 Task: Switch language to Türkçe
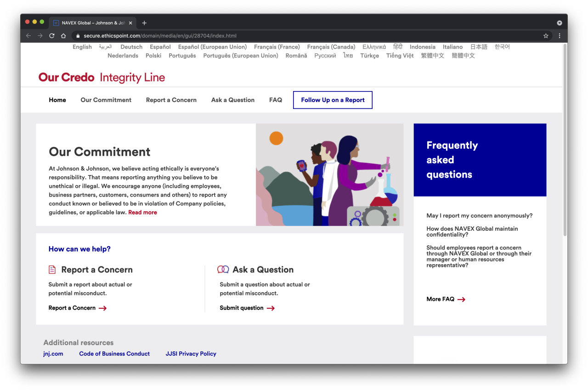tap(370, 56)
